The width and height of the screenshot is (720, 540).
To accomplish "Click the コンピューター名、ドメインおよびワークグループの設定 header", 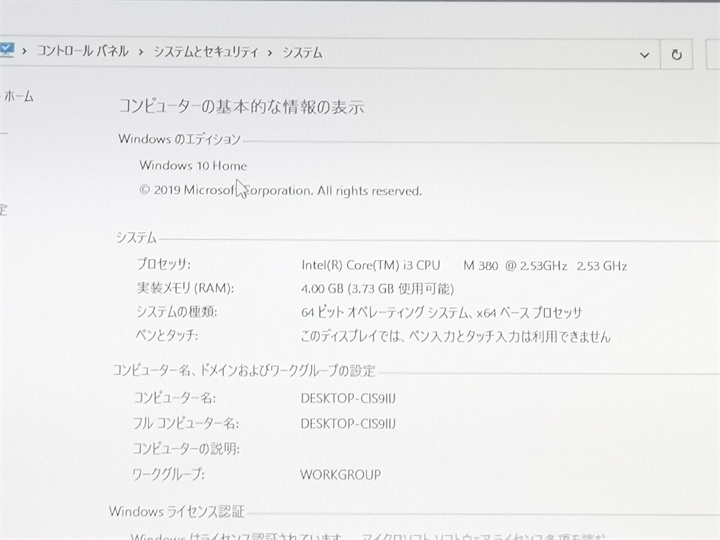I will [244, 370].
